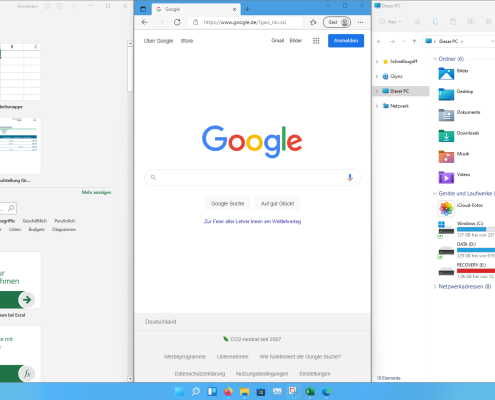Open the Windows Start menu

[x=179, y=391]
